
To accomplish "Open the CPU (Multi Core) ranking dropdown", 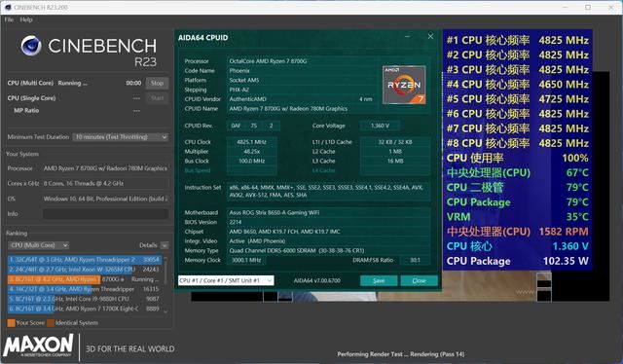I will click(x=38, y=245).
